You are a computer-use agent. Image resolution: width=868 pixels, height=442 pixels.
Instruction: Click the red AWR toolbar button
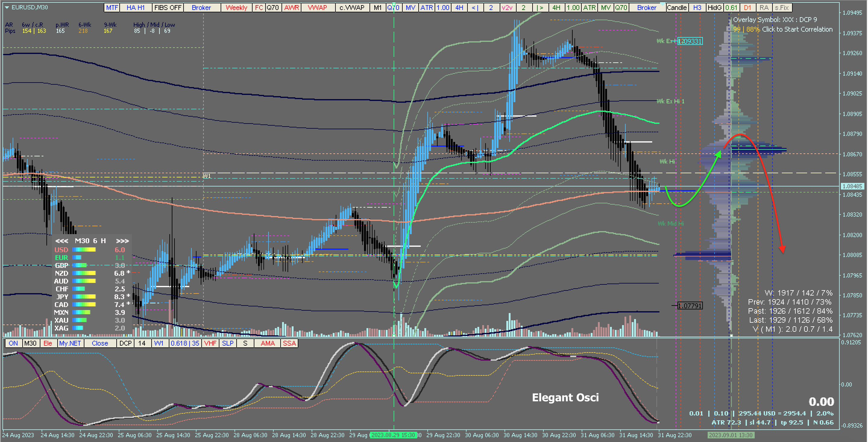291,8
